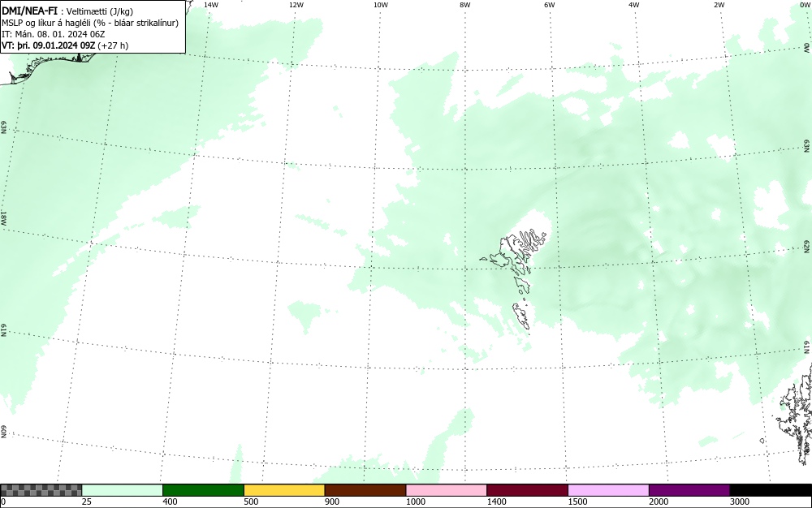
Task: Click the '63N' label on left edge
Action: (x=3, y=127)
